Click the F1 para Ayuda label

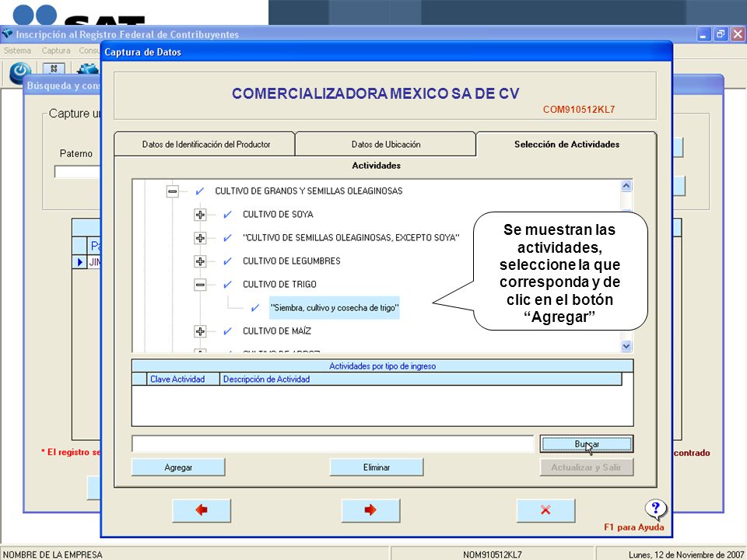tap(633, 527)
